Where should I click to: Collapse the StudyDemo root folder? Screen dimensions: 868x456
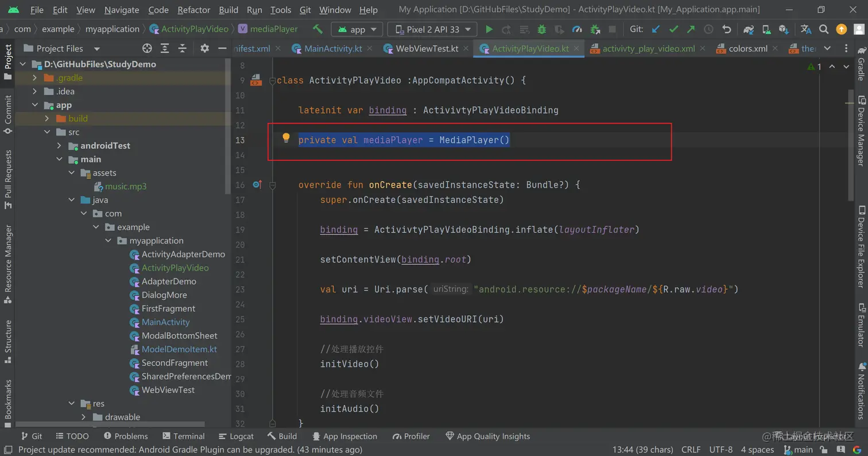pyautogui.click(x=24, y=64)
